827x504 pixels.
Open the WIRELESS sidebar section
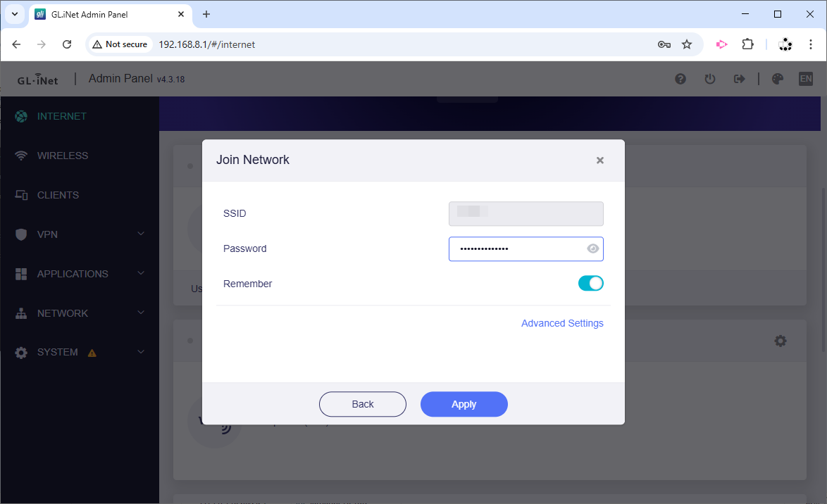62,156
